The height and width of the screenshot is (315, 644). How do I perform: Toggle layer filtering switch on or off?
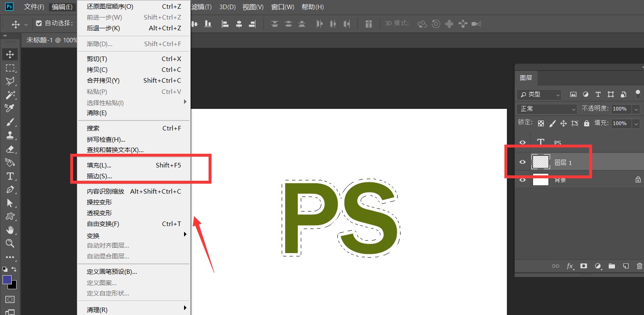point(638,94)
